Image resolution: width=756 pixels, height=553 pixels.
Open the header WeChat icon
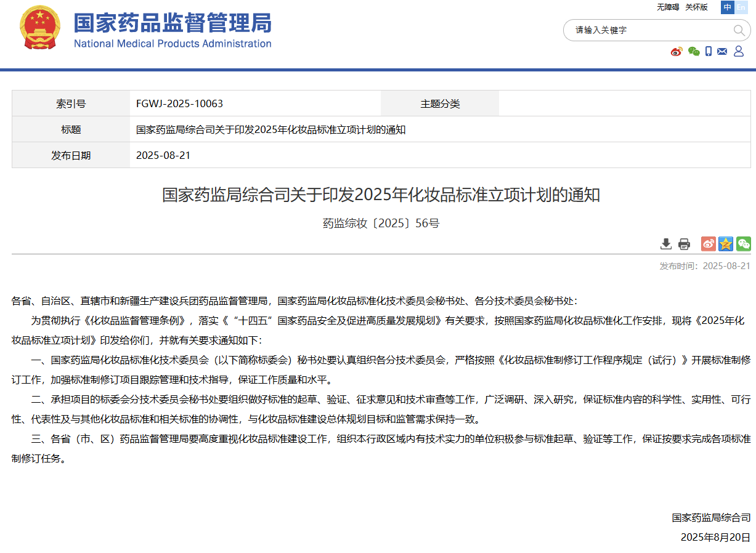(694, 51)
